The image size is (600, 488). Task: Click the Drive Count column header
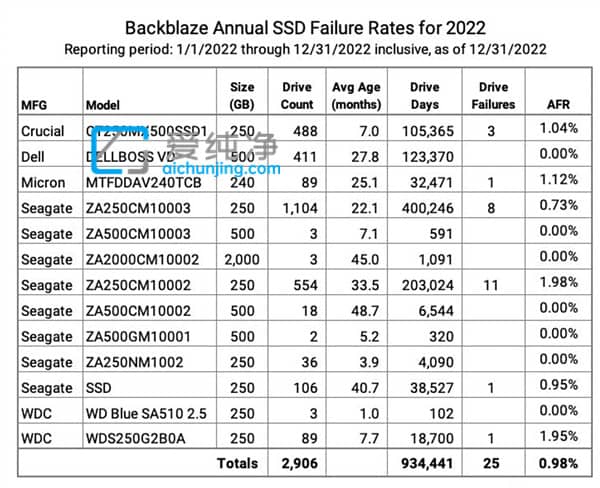(x=297, y=96)
